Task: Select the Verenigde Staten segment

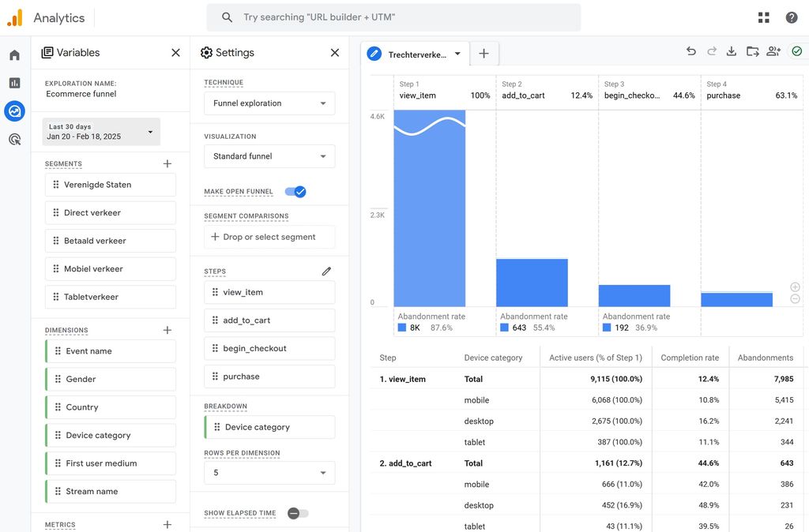Action: point(111,185)
